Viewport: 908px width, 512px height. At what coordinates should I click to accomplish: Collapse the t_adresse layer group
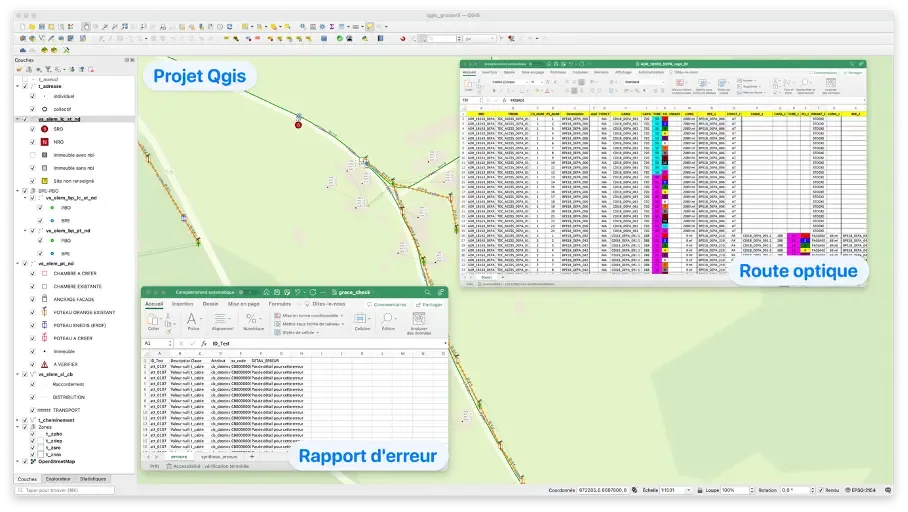click(x=18, y=86)
